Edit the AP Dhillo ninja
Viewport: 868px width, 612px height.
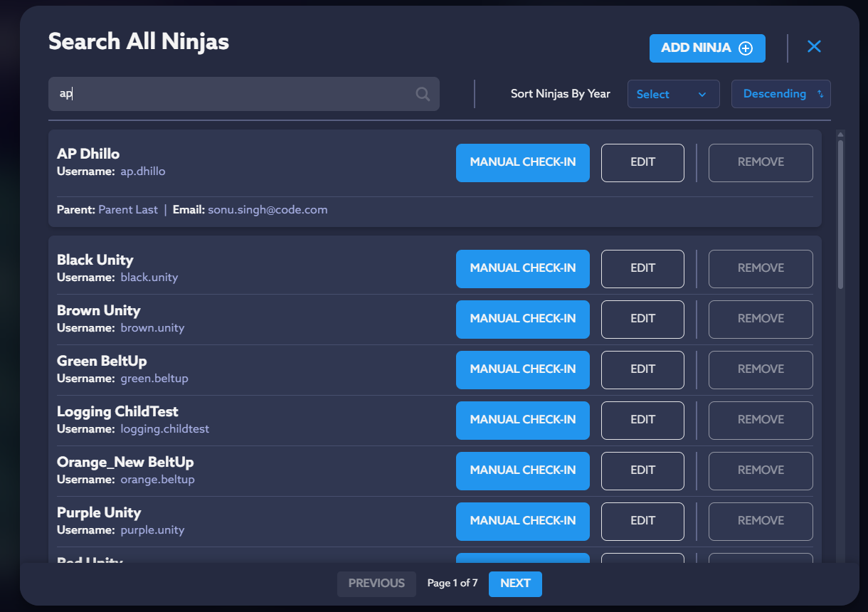[642, 162]
